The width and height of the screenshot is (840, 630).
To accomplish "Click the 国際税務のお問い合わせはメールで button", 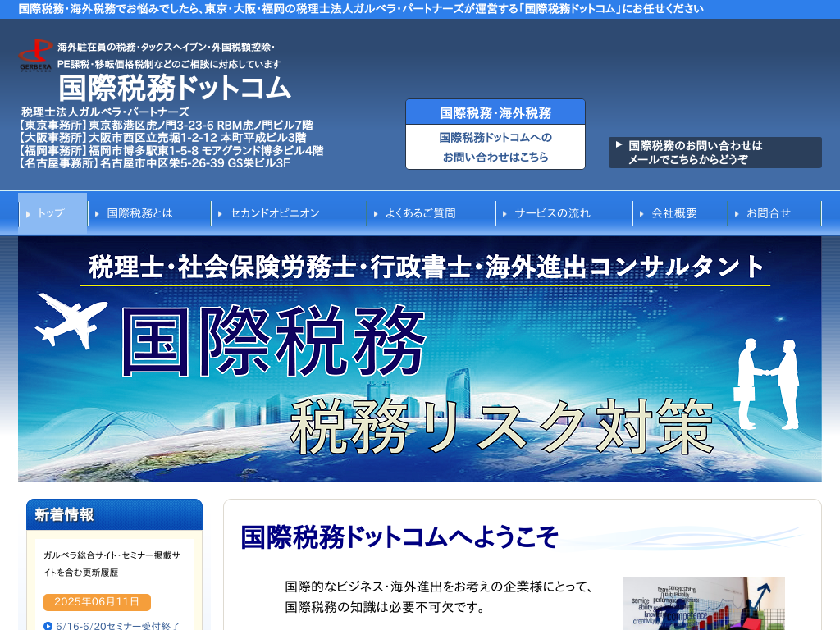I will (714, 153).
